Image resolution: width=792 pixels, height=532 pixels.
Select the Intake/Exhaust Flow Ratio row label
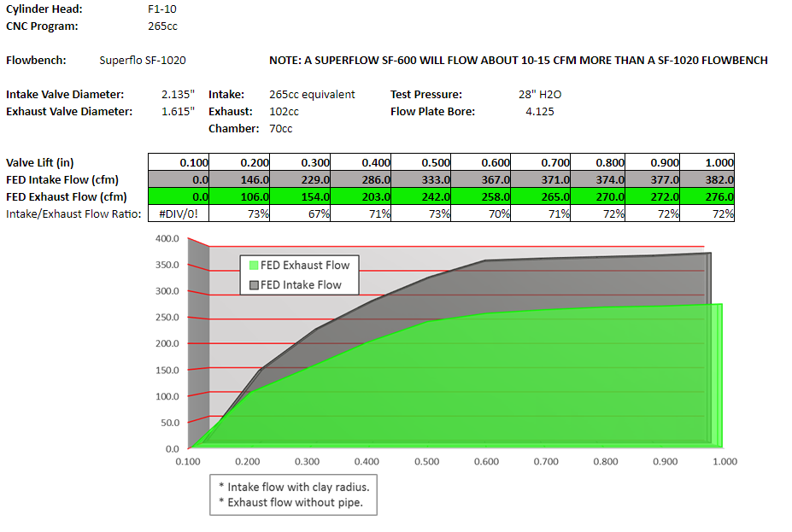coord(73,214)
